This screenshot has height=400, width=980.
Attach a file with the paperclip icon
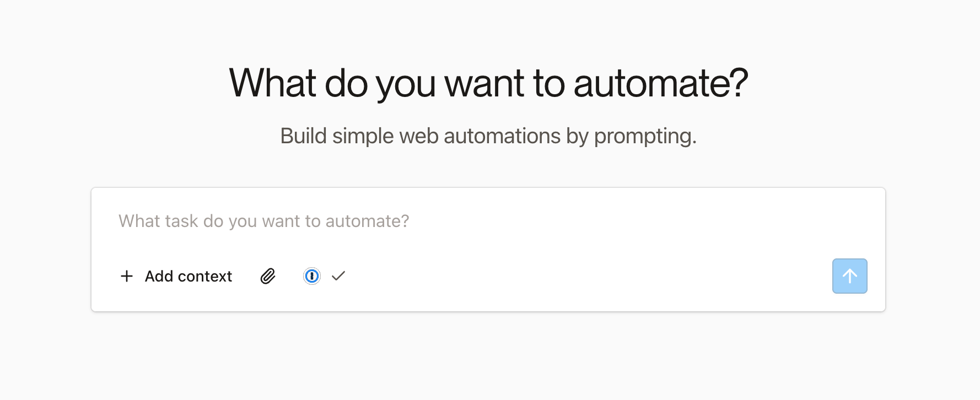pos(268,276)
